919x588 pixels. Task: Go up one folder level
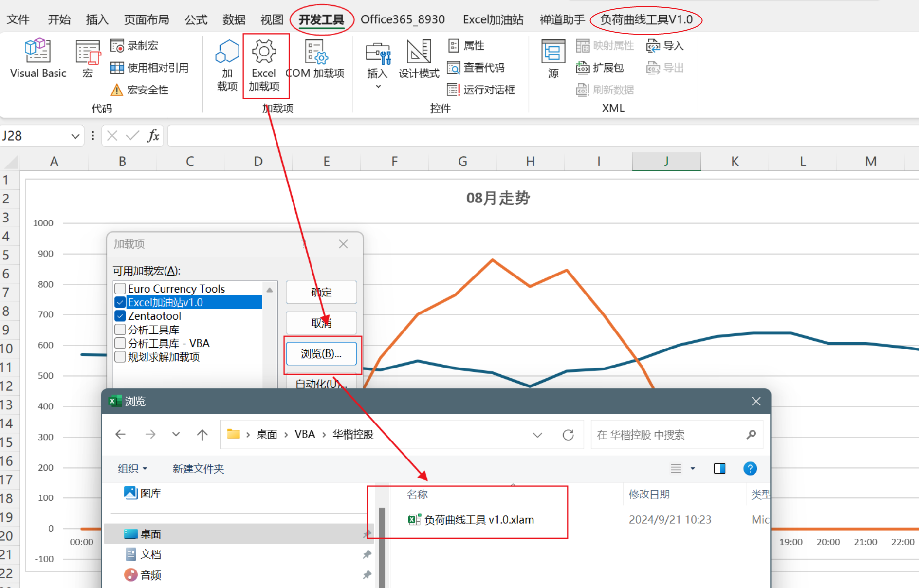(202, 434)
